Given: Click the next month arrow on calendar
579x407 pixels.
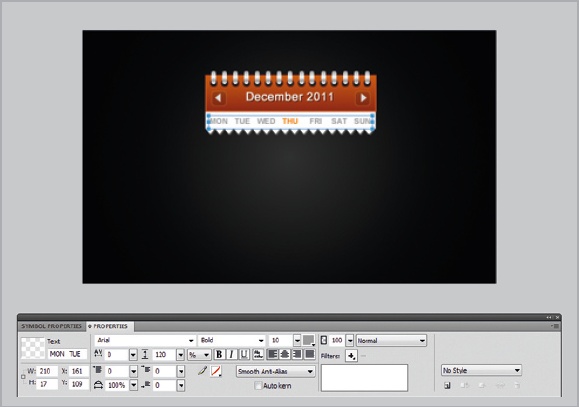Looking at the screenshot, I should [363, 98].
